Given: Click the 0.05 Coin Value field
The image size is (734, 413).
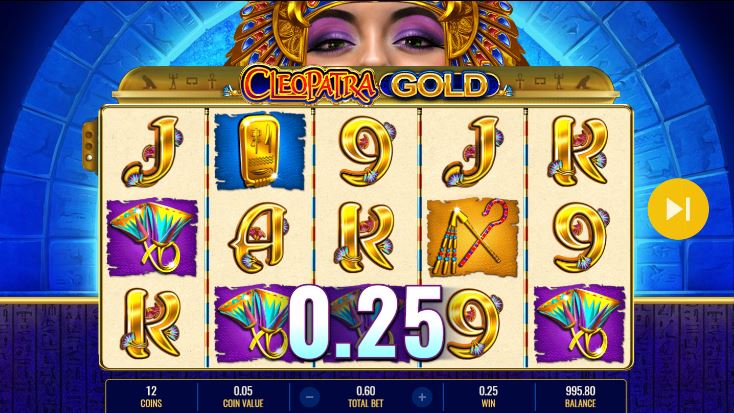Looking at the screenshot, I should point(243,397).
